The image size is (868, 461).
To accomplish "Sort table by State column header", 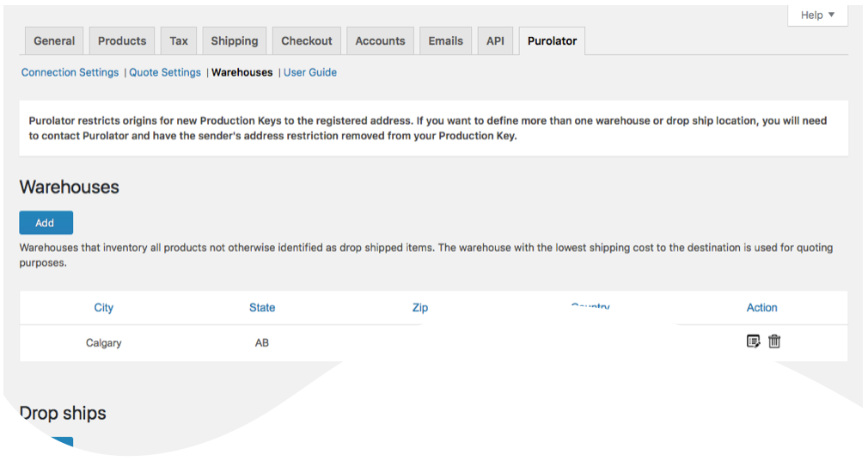I will tap(262, 307).
